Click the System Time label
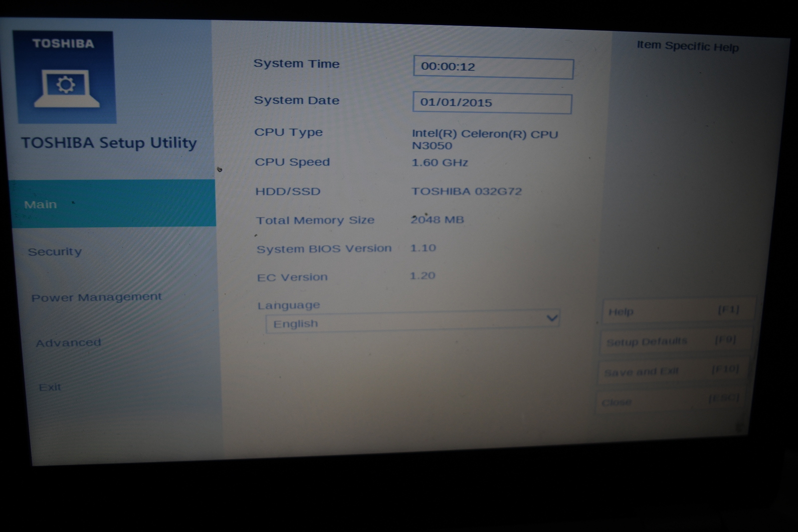Viewport: 798px width, 532px height. point(296,64)
